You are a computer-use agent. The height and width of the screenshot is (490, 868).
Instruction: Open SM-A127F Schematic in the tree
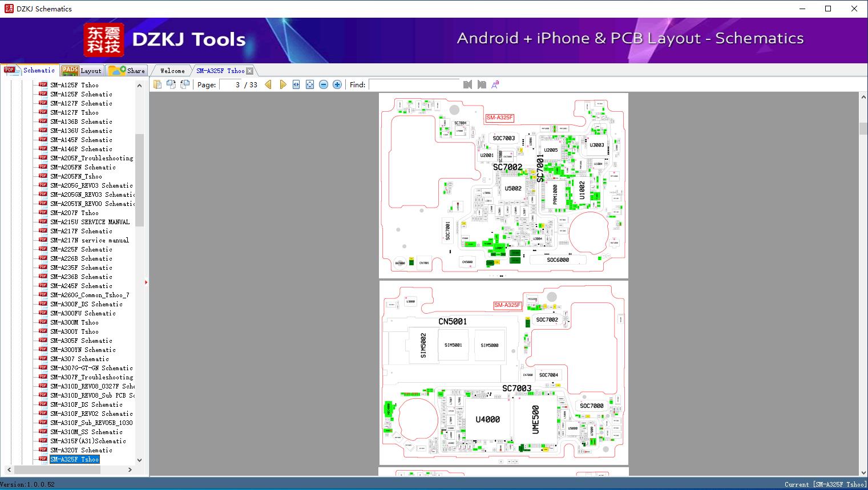81,103
